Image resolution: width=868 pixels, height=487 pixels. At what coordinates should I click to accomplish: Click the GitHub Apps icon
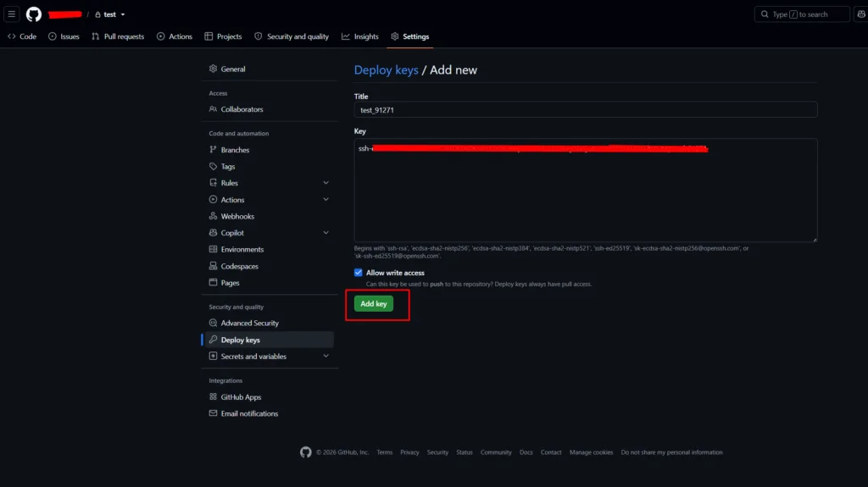tap(213, 396)
